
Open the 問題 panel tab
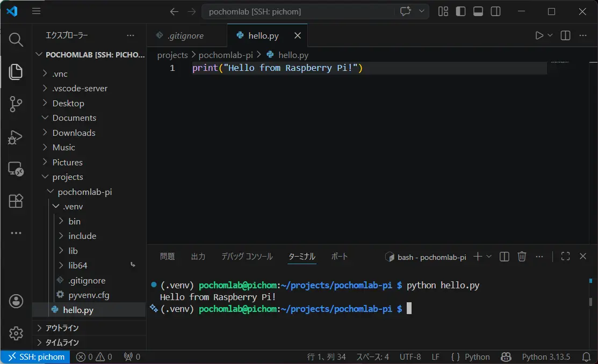pyautogui.click(x=168, y=257)
